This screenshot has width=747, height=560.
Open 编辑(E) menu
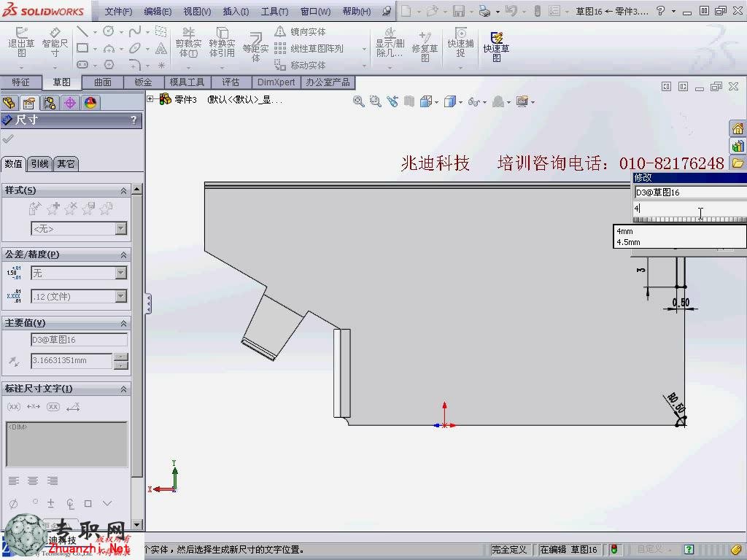coord(158,12)
